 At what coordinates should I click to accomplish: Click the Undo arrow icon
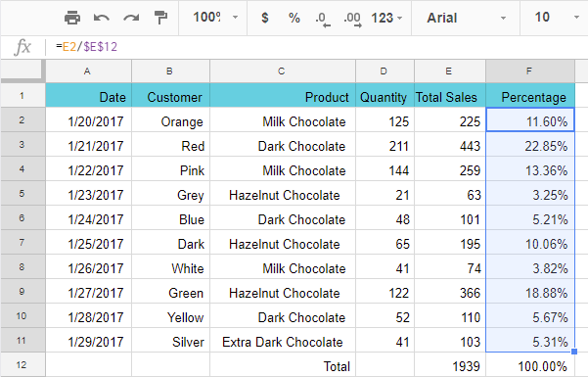click(102, 18)
